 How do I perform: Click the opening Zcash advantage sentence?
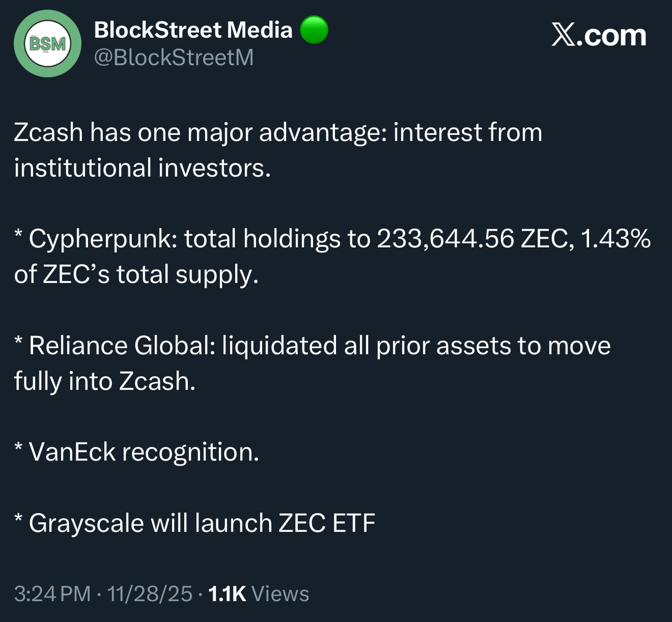click(277, 132)
